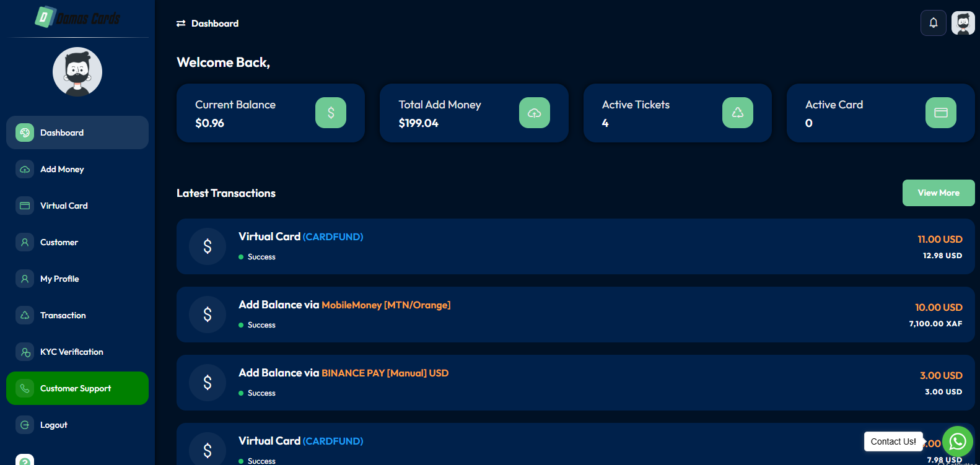The width and height of the screenshot is (980, 465).
Task: Click the KYC Verification icon in sidebar
Action: pyautogui.click(x=25, y=352)
